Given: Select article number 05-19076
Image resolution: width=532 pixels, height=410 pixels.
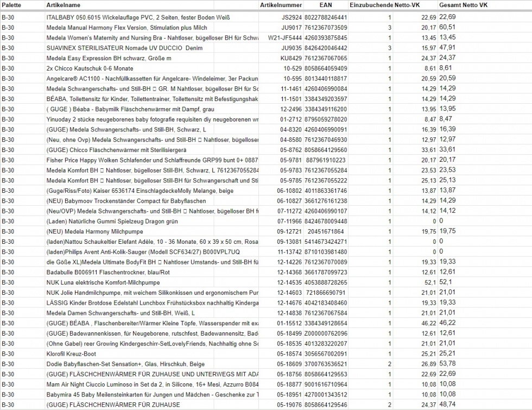Looking at the screenshot, I should [x=289, y=404].
